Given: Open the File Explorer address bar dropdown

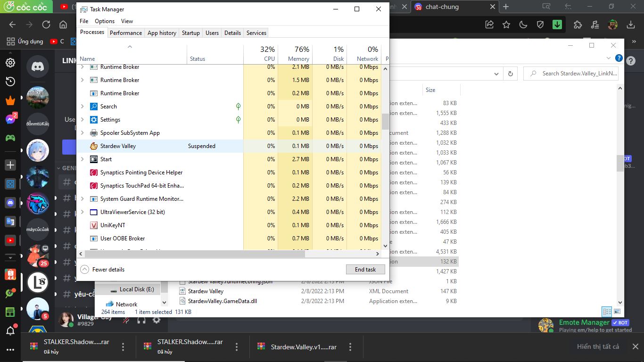Looking at the screenshot, I should (496, 74).
